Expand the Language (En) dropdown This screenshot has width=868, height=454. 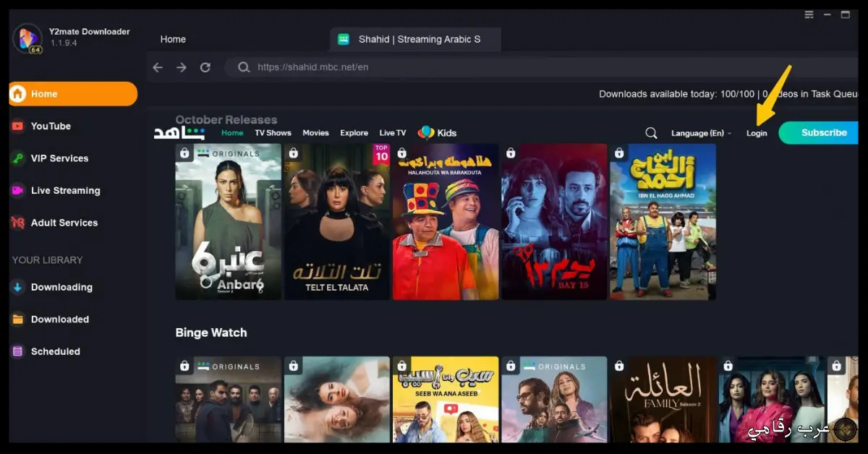[x=699, y=133]
